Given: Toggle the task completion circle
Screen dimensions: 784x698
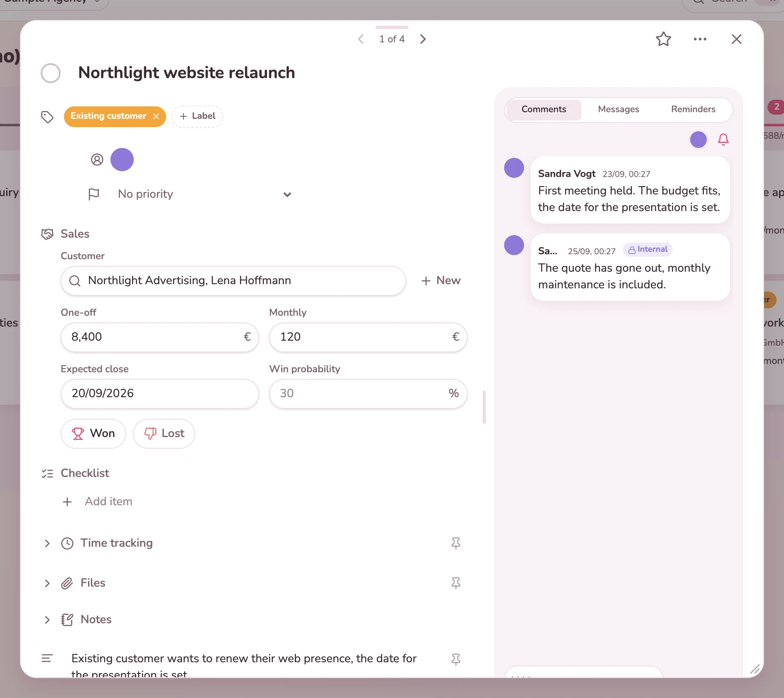Looking at the screenshot, I should click(51, 73).
